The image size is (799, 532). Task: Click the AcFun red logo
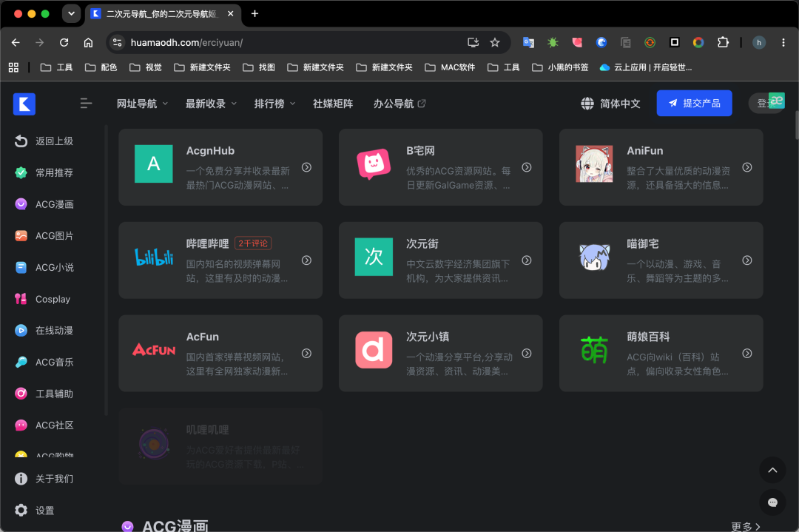pos(153,349)
